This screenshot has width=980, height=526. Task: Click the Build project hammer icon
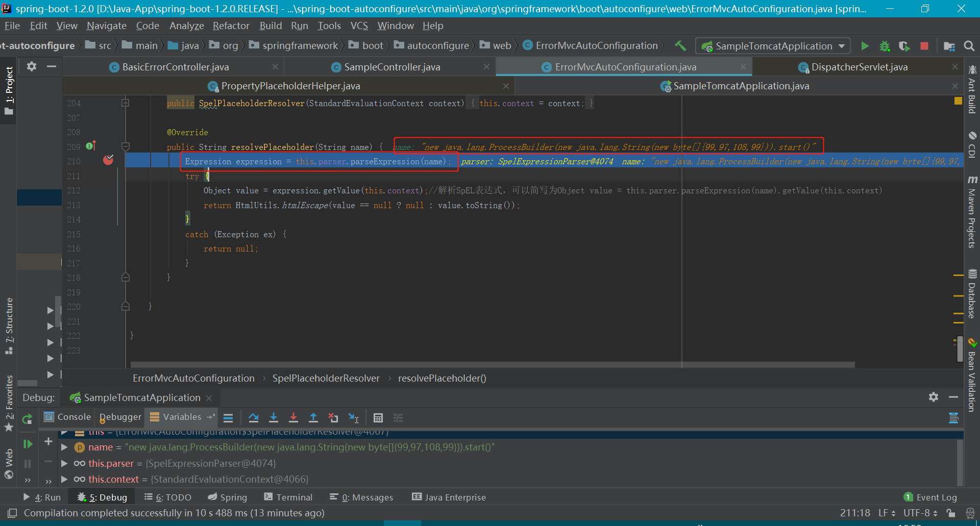(680, 46)
